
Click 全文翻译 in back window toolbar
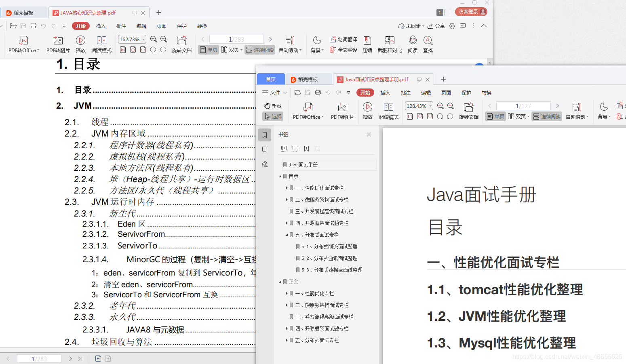344,50
